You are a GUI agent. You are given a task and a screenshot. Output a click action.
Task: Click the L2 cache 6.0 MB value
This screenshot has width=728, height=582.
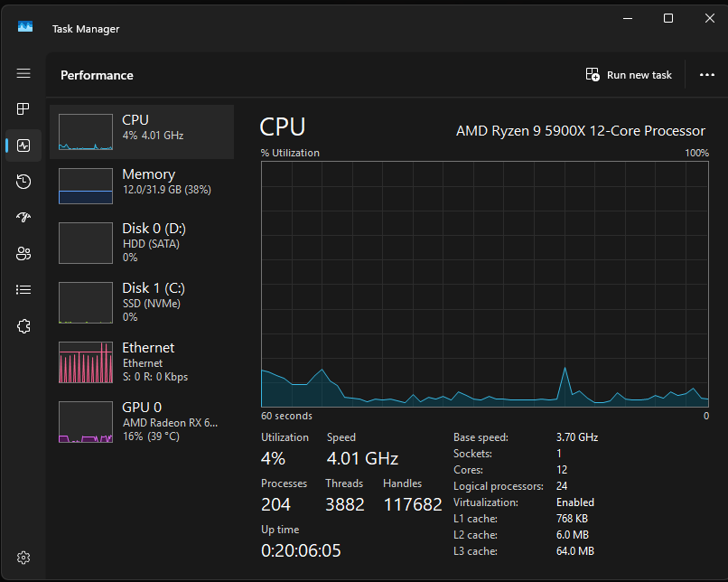pyautogui.click(x=573, y=535)
